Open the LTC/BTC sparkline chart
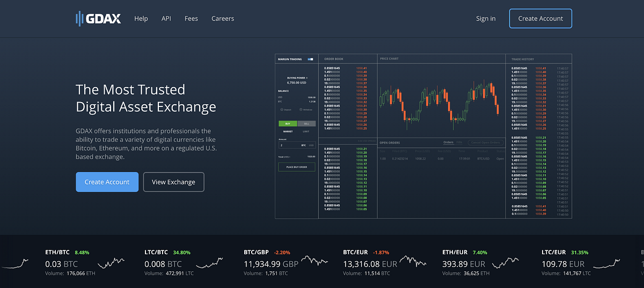 pos(210,264)
